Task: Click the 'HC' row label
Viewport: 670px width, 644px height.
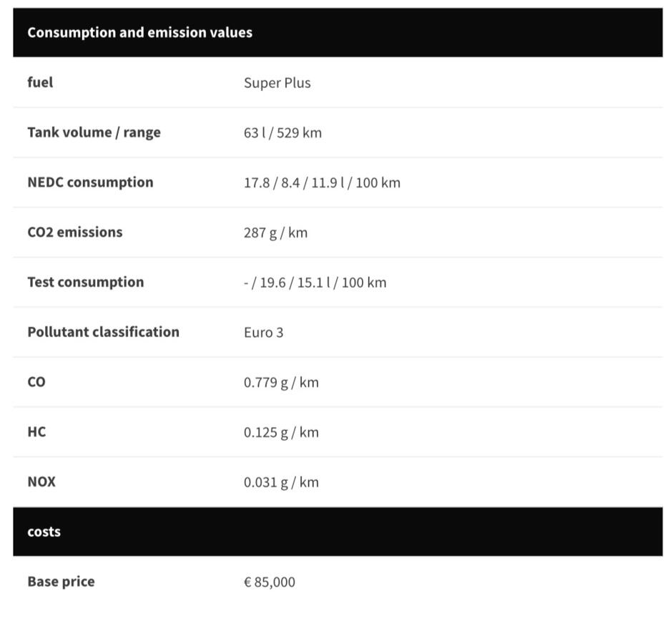Action: 36,432
